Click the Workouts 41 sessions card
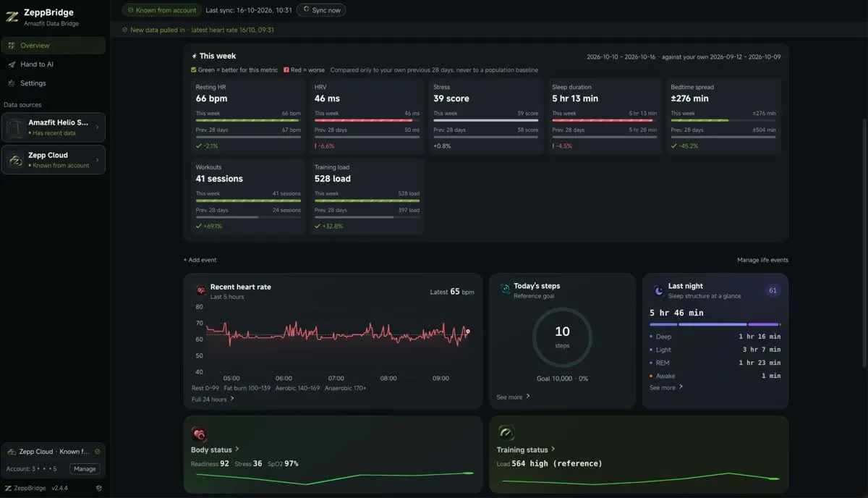The width and height of the screenshot is (868, 498). tap(248, 197)
